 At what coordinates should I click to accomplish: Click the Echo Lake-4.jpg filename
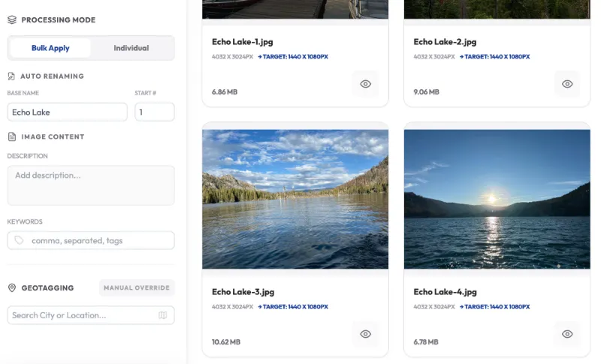pyautogui.click(x=445, y=292)
